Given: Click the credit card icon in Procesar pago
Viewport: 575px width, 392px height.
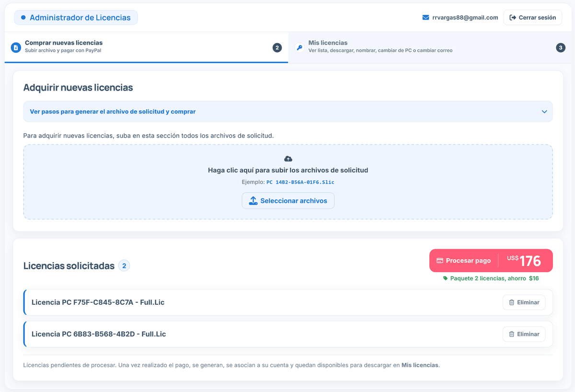Looking at the screenshot, I should click(x=440, y=261).
